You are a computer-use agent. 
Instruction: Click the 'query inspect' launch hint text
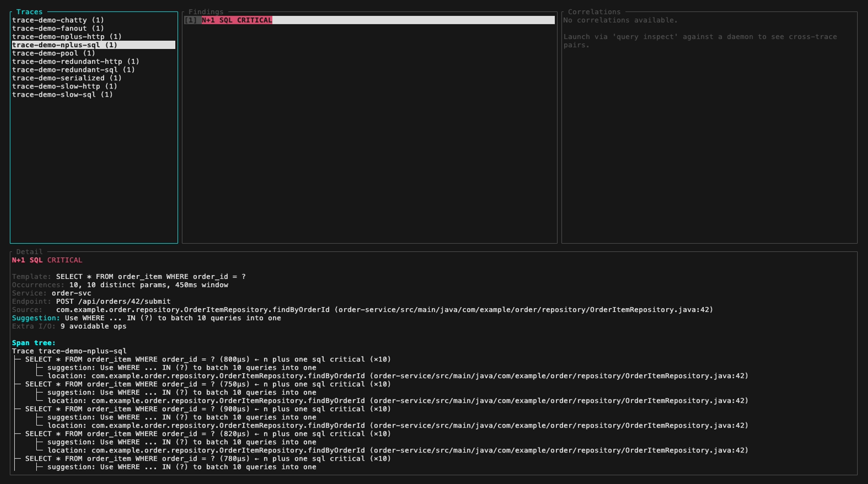pos(700,41)
